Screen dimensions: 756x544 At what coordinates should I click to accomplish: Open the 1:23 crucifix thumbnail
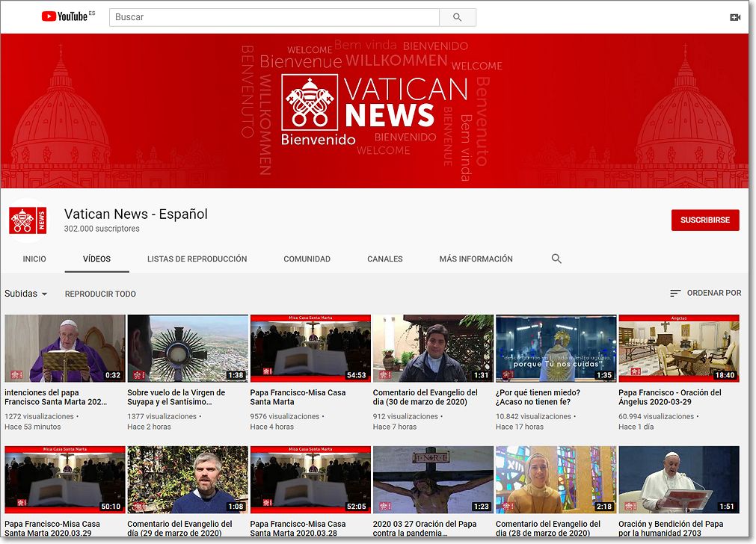(x=434, y=480)
